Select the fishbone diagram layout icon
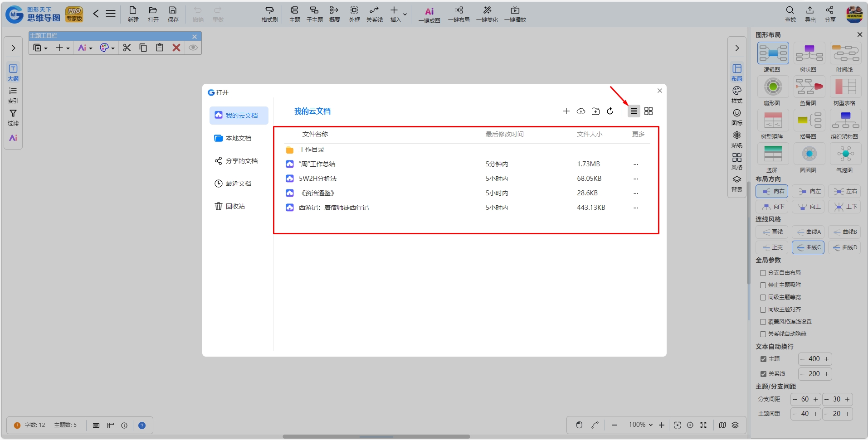 coord(809,87)
